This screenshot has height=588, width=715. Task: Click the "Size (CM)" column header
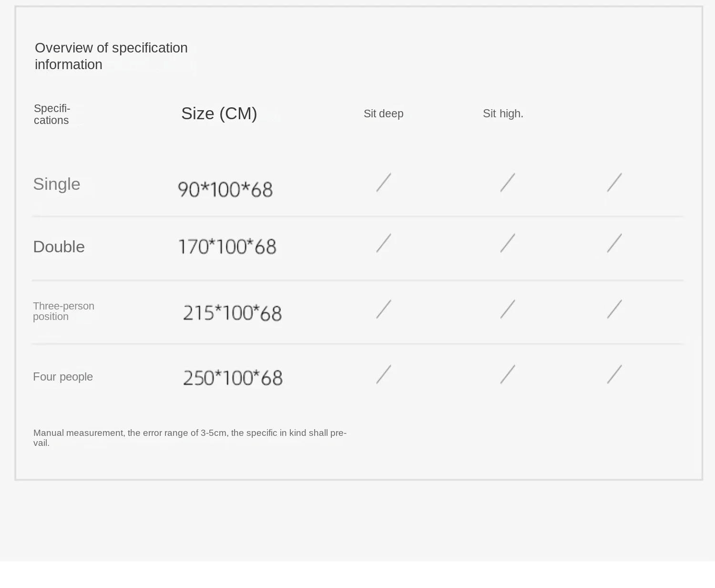pos(219,113)
